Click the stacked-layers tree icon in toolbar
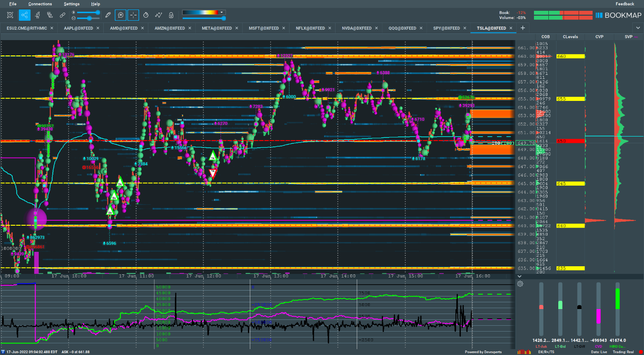 click(x=50, y=15)
